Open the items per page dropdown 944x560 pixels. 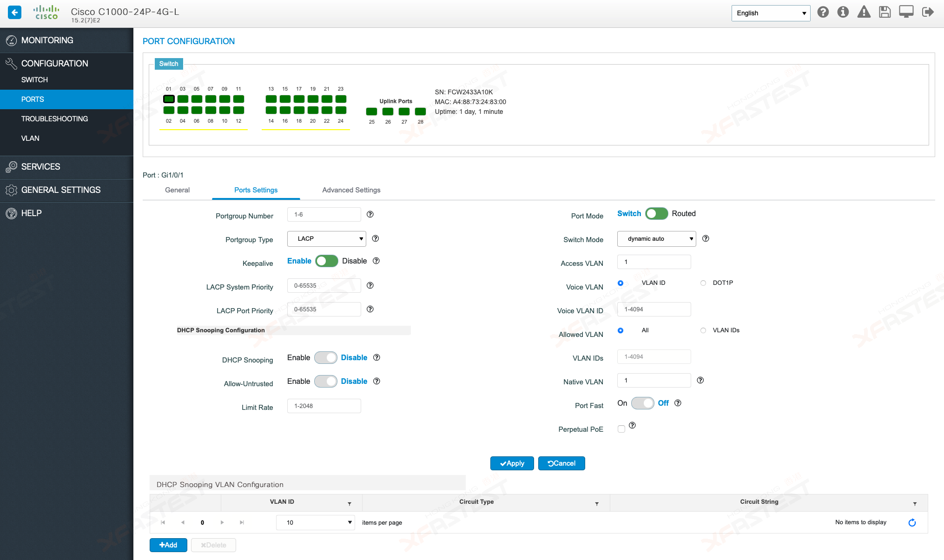click(315, 522)
